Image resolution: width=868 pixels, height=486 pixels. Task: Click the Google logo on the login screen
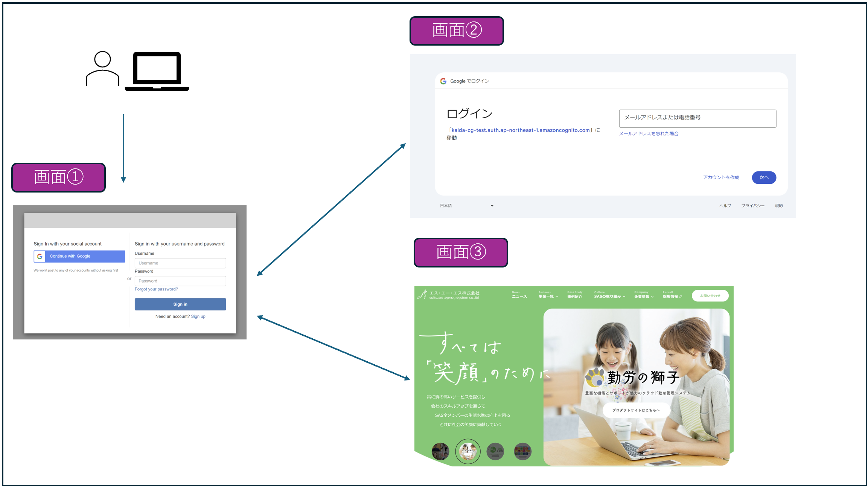tap(443, 81)
